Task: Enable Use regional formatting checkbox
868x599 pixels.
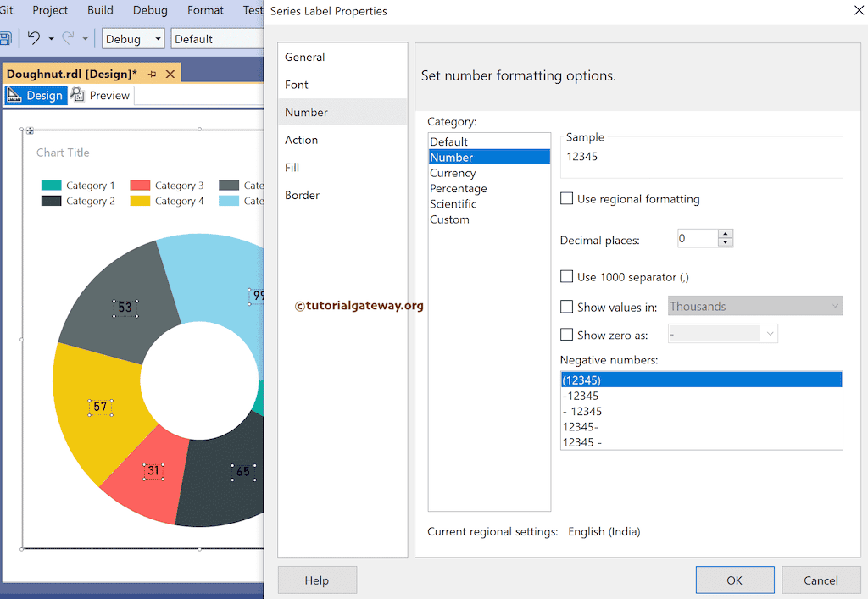Action: click(x=567, y=199)
